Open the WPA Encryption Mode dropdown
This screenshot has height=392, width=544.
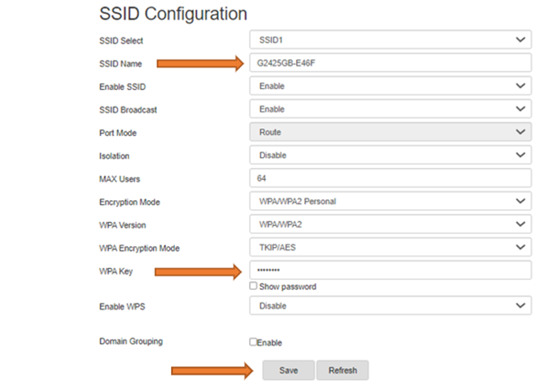click(x=390, y=247)
